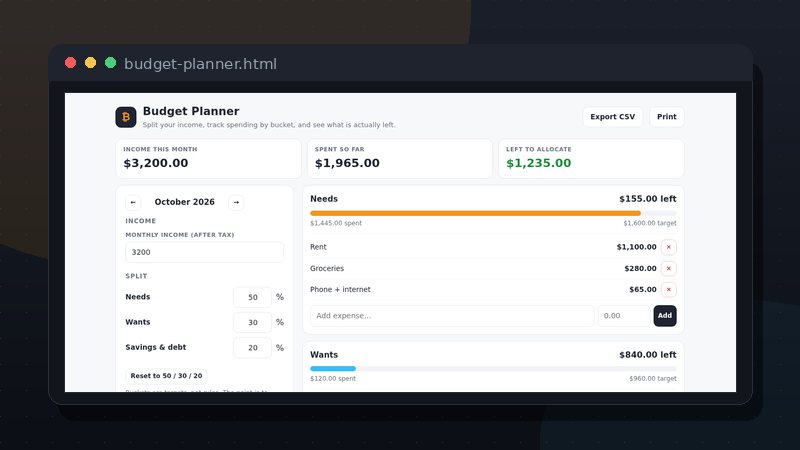
Task: Export budget as CSV
Action: [612, 117]
